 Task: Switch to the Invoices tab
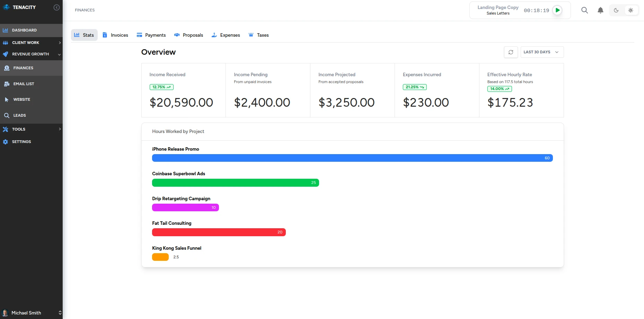click(x=115, y=35)
